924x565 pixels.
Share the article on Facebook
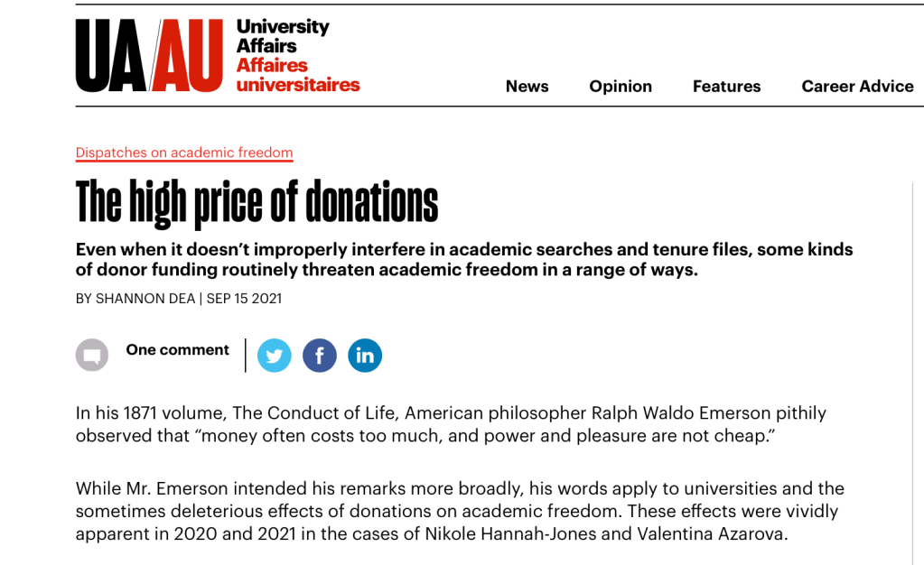pyautogui.click(x=320, y=356)
